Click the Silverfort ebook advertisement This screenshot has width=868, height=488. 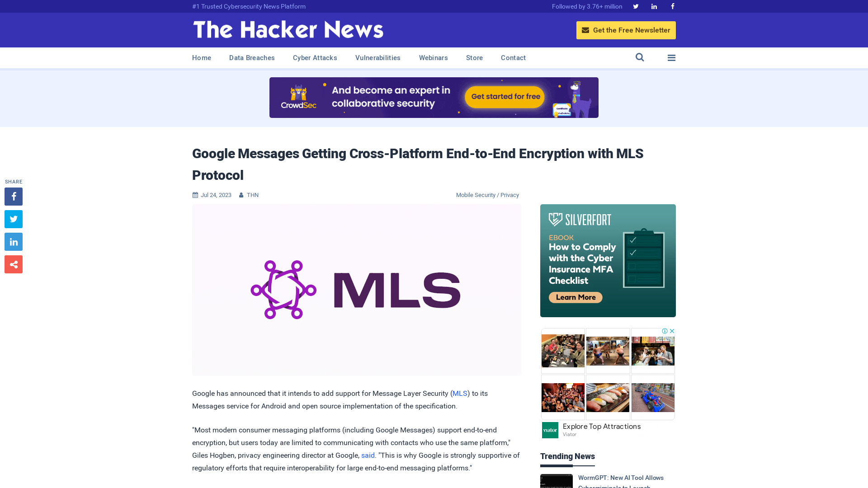pos(608,260)
